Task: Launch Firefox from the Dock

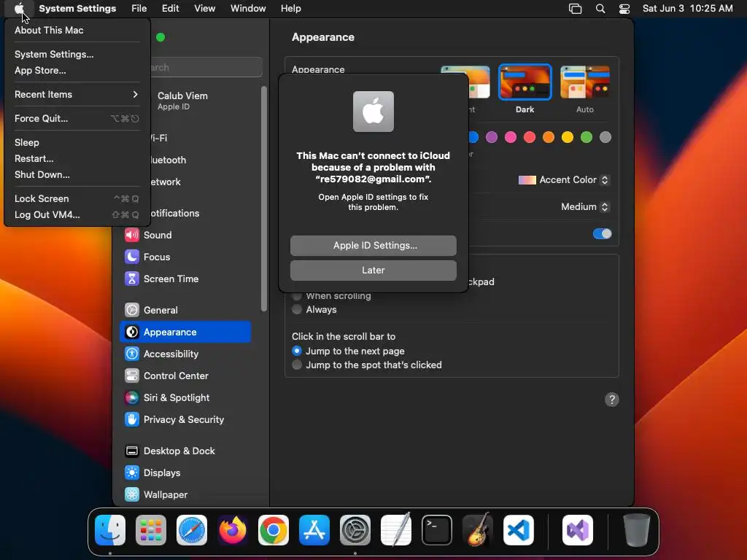Action: pyautogui.click(x=233, y=530)
